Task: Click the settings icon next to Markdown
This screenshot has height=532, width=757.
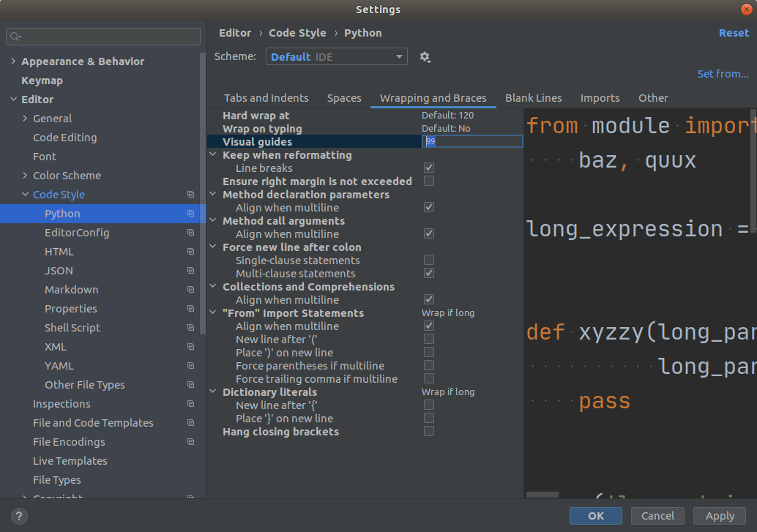Action: (190, 289)
